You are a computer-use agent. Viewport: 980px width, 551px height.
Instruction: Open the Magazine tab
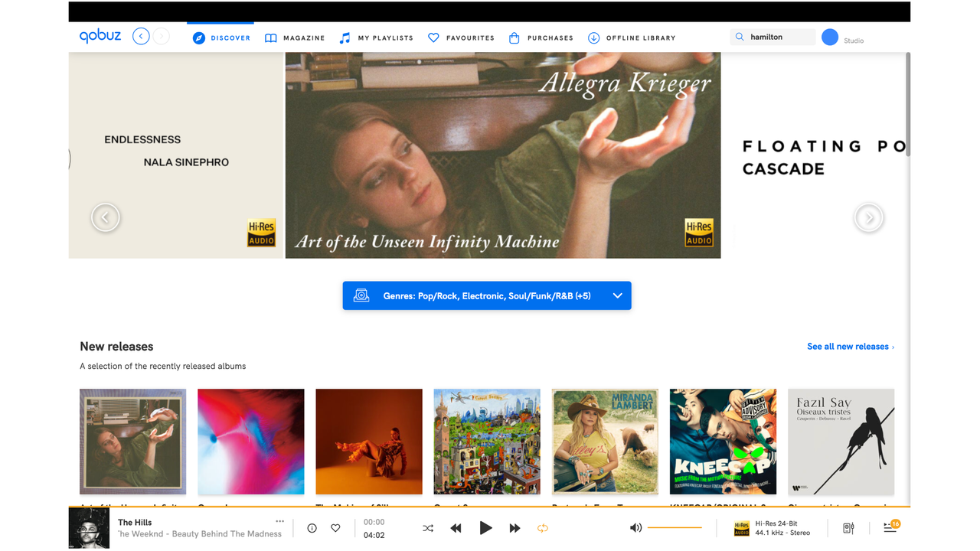point(295,37)
